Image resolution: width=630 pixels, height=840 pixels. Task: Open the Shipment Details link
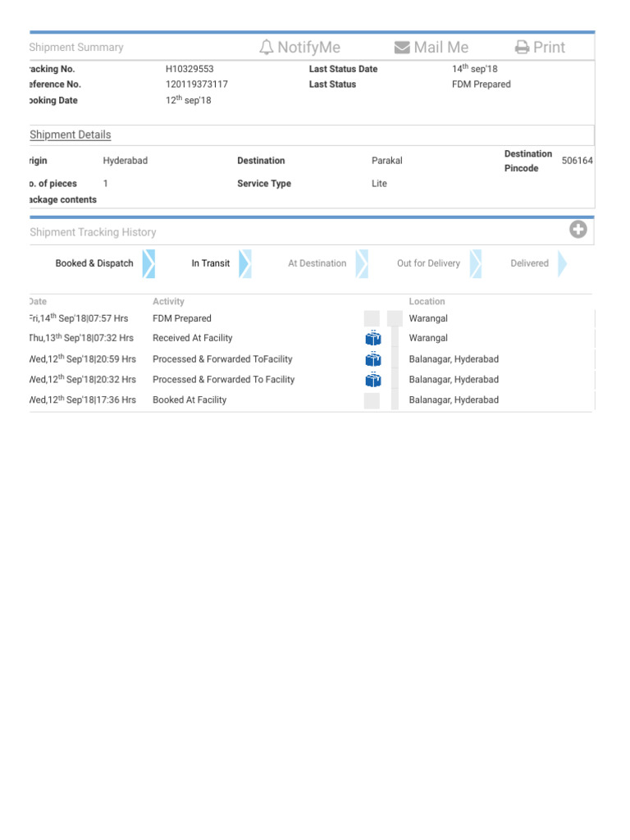coord(71,135)
